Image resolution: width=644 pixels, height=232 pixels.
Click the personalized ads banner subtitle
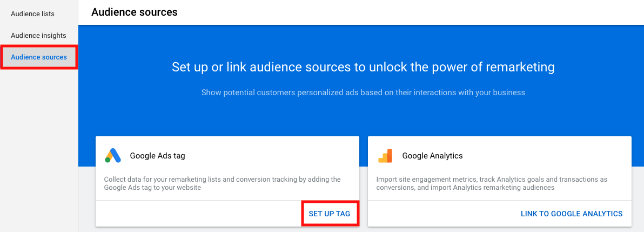pyautogui.click(x=363, y=92)
